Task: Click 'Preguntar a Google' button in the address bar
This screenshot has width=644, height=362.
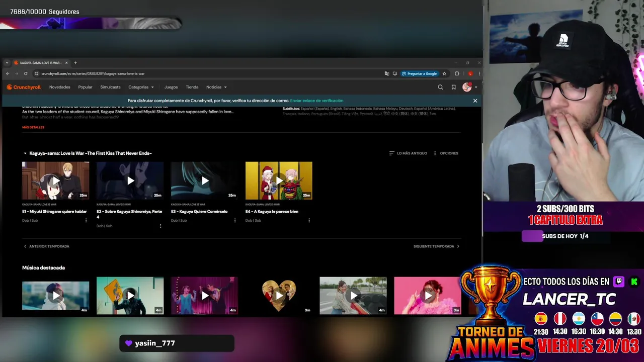Action: (420, 73)
